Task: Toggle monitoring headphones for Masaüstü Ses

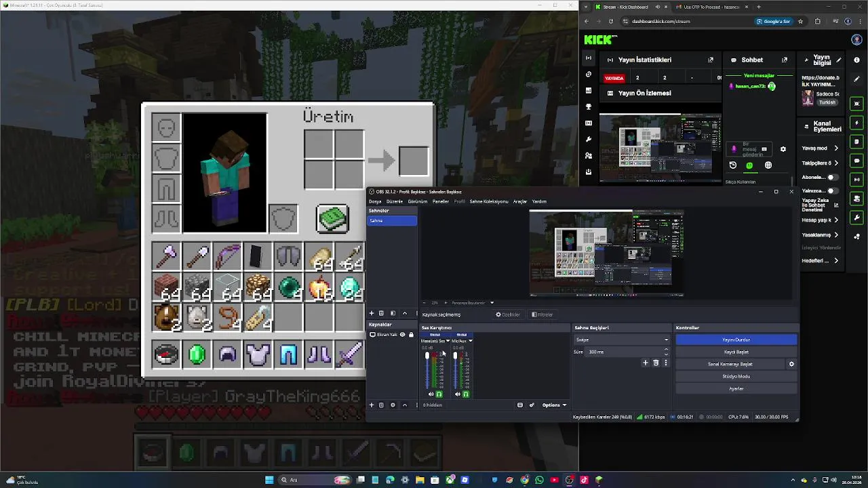Action: (439, 394)
